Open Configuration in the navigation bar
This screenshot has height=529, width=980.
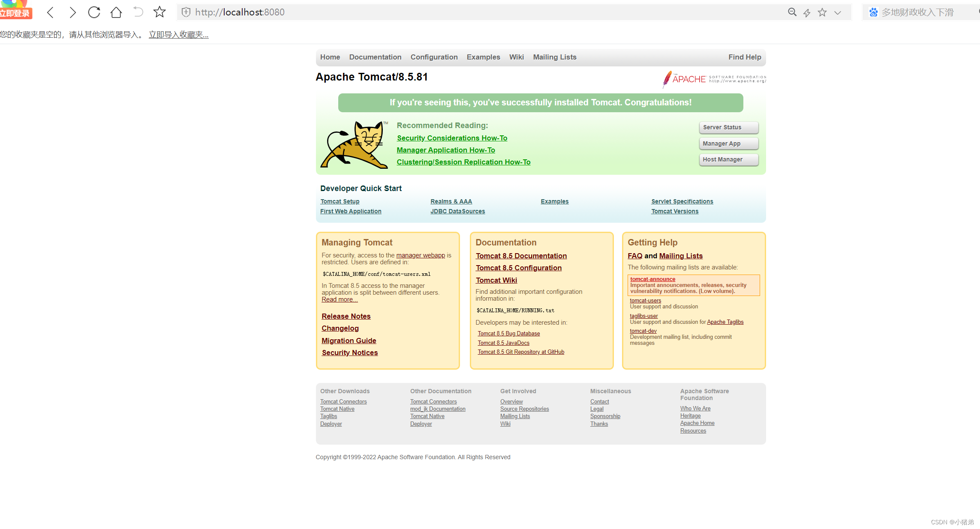click(434, 57)
